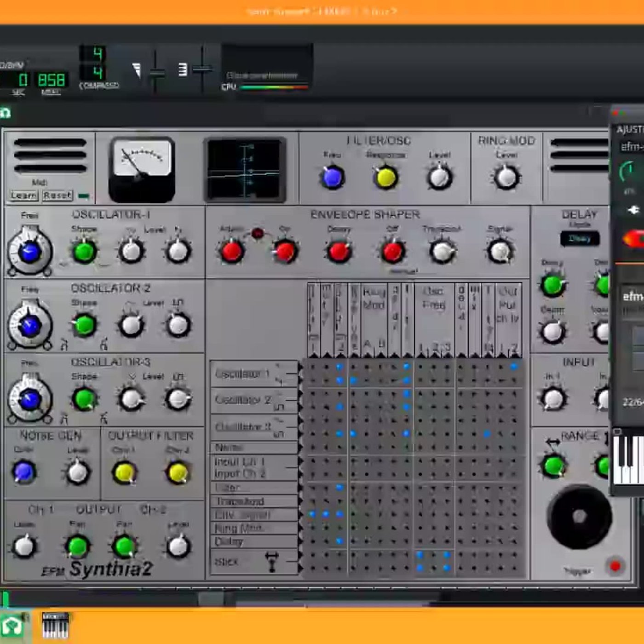Click the Midi Reset button
The width and height of the screenshot is (644, 644).
57,195
